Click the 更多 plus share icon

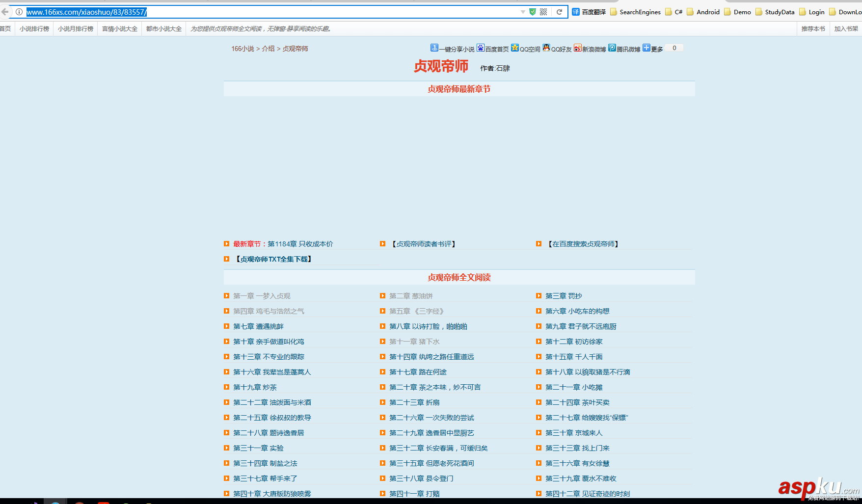click(646, 48)
